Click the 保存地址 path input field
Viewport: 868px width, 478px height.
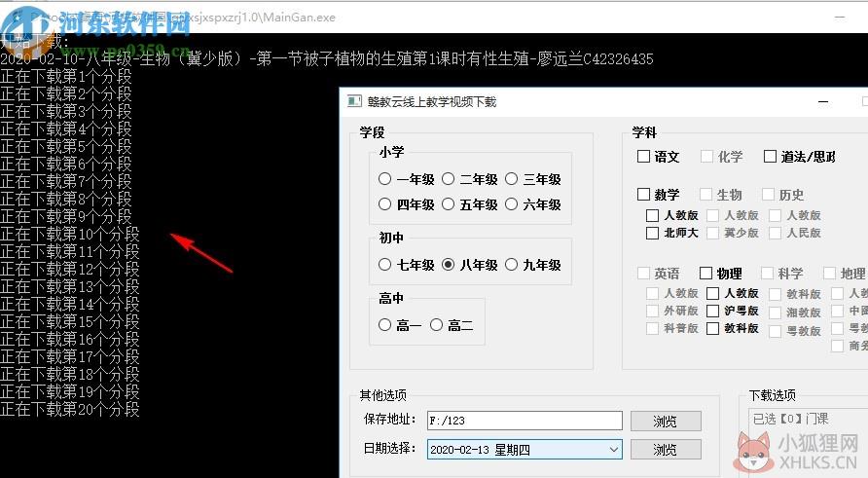[524, 421]
